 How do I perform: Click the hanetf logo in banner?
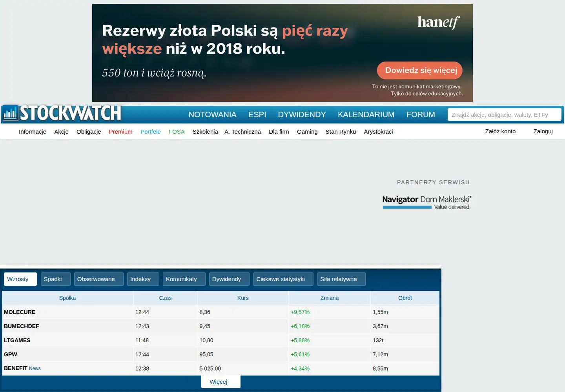pos(438,23)
